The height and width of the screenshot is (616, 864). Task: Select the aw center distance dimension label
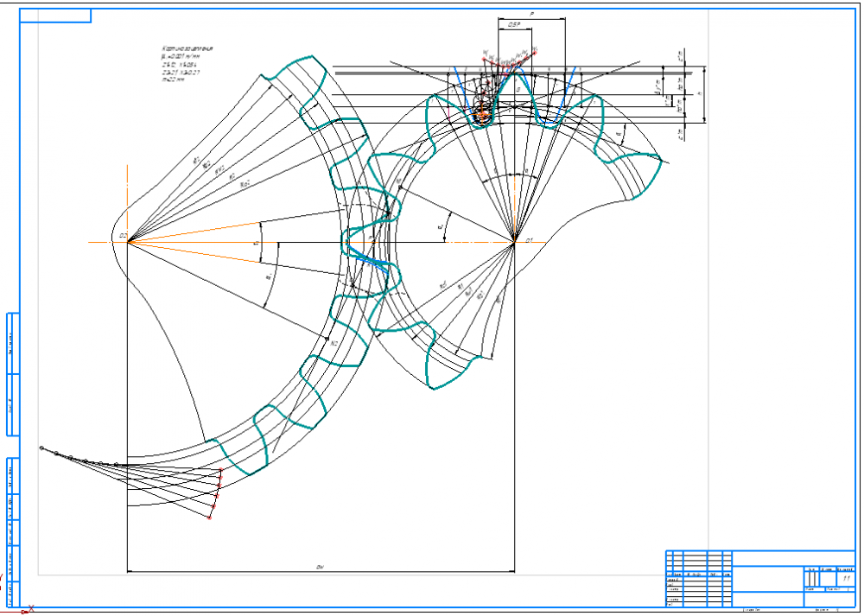(320, 567)
